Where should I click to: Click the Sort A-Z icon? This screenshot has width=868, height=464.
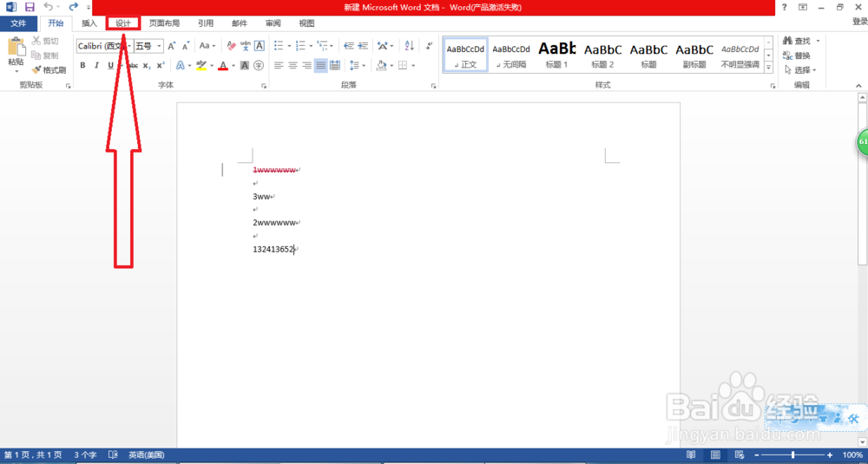409,46
